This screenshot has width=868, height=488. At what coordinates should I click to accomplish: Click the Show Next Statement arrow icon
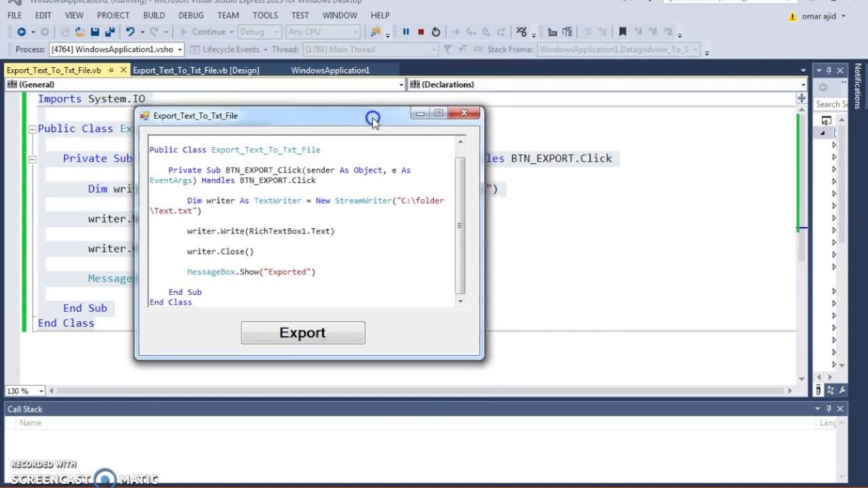pyautogui.click(x=456, y=32)
